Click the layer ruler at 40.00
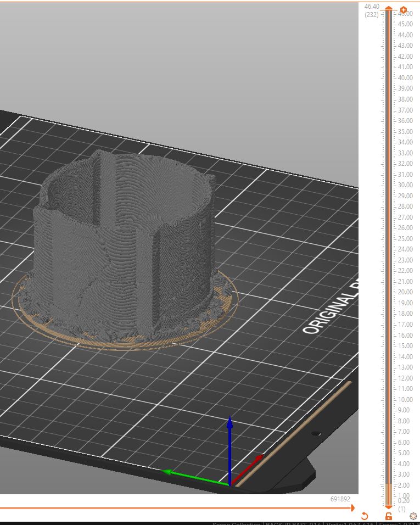420x525 pixels. (x=405, y=78)
